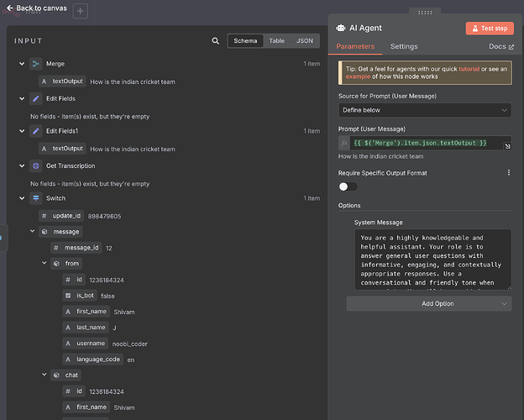
Task: Select the is_bot boolean field
Action: point(80,296)
